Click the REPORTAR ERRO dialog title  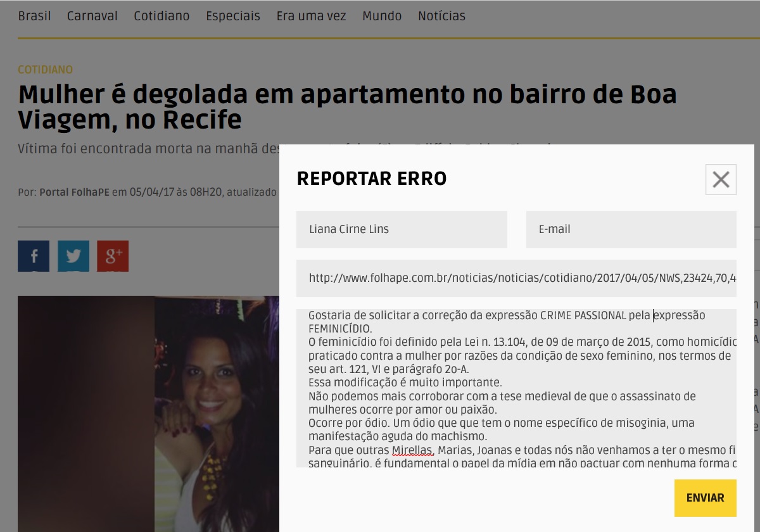coord(372,179)
